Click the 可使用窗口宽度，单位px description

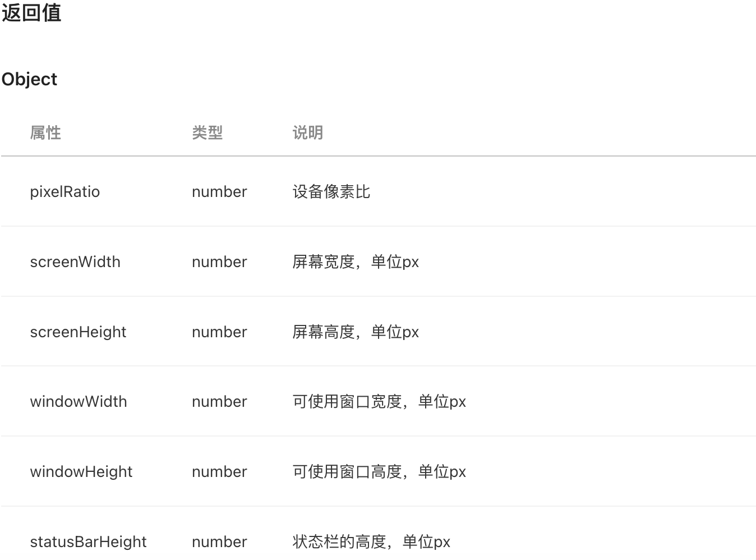coord(379,402)
